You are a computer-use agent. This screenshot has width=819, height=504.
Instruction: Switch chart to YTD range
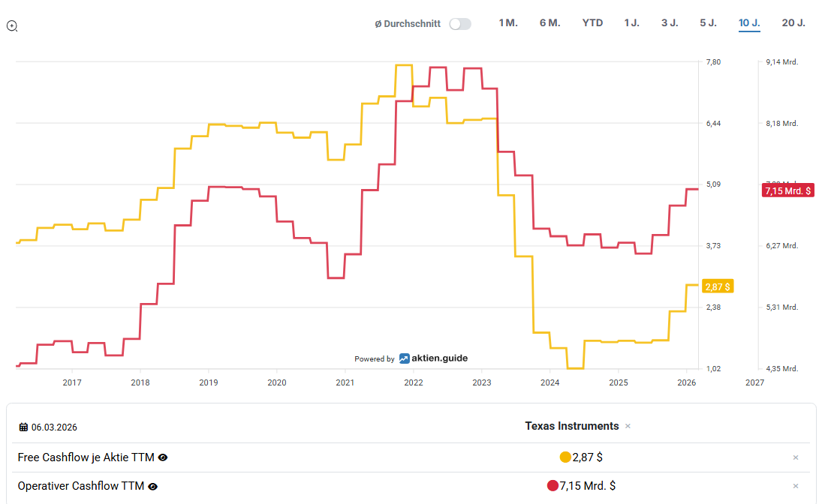[592, 23]
